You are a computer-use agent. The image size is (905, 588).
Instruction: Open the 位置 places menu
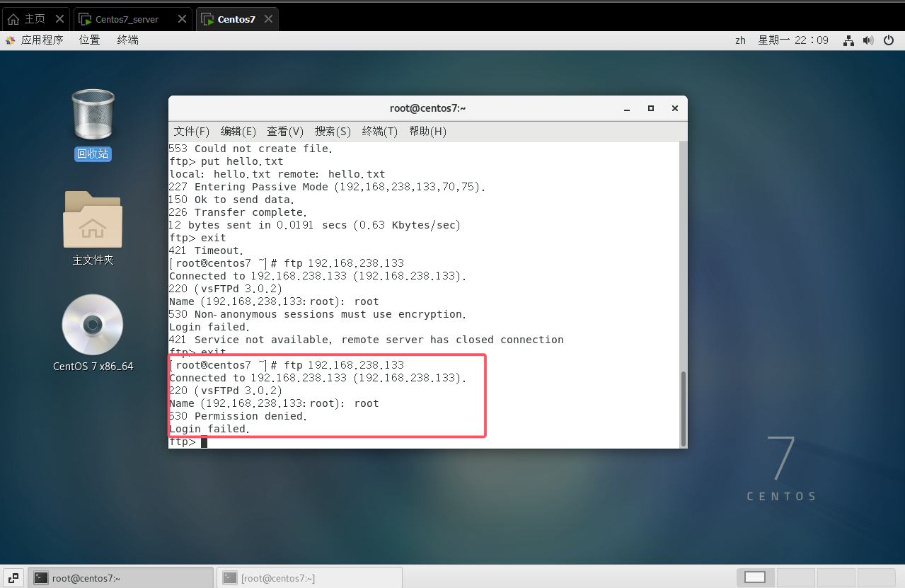pos(90,40)
